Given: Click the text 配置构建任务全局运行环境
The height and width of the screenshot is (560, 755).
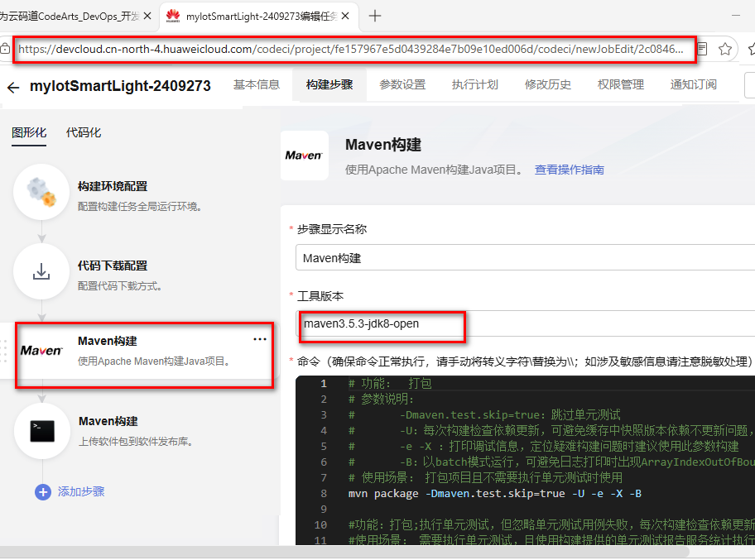Looking at the screenshot, I should [140, 207].
